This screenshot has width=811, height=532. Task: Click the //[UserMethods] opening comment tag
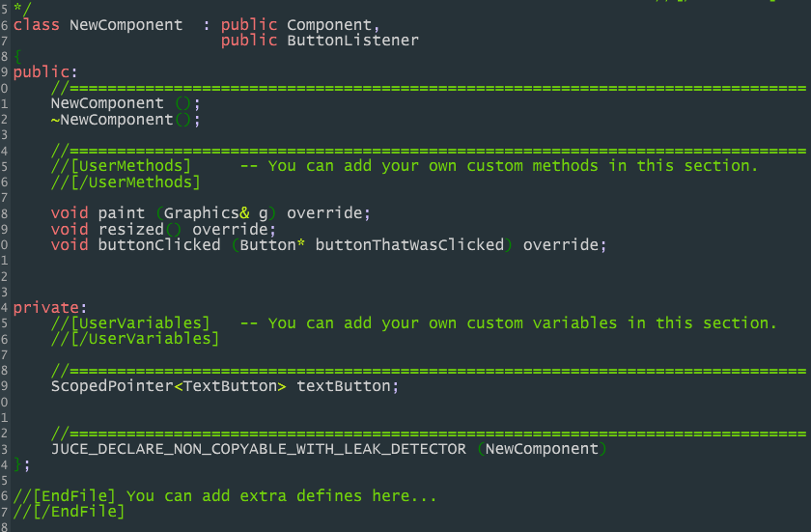pyautogui.click(x=122, y=166)
